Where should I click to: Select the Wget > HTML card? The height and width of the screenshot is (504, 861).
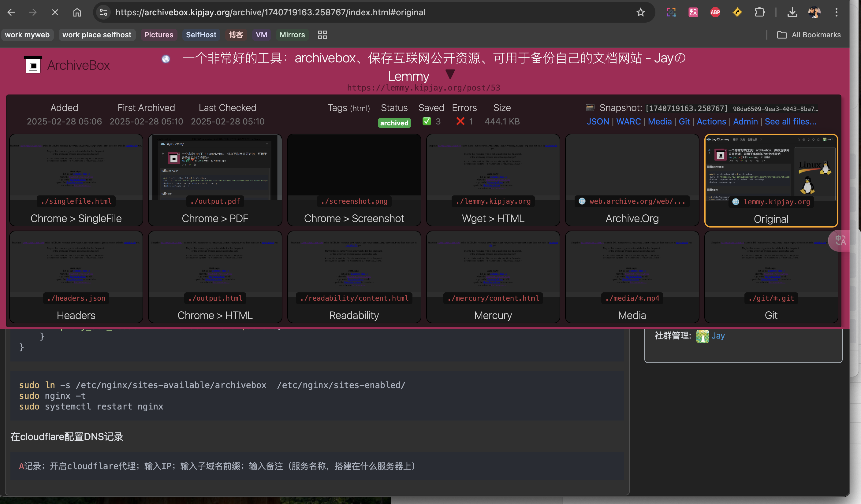click(493, 180)
